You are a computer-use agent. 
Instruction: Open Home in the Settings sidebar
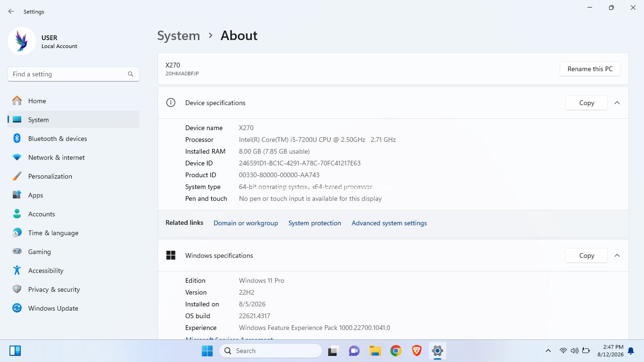[x=74, y=101]
